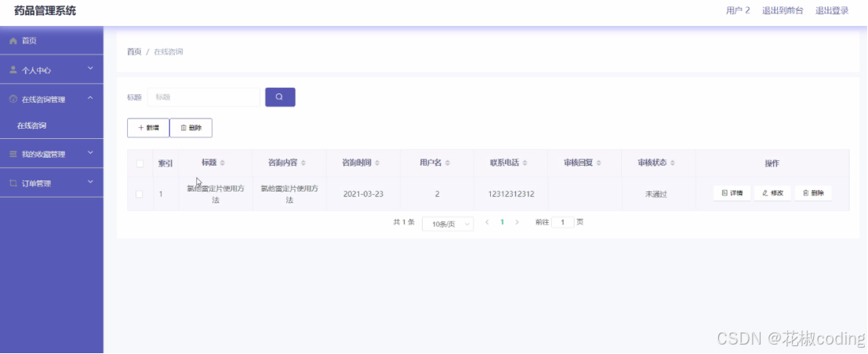Viewport: 868px width, 354px height.
Task: Open 个人中心 sidebar menu
Action: 52,70
